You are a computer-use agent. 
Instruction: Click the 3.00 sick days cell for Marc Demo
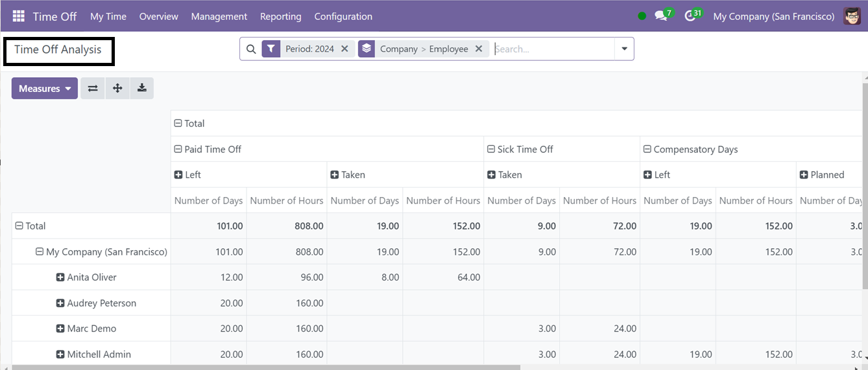click(522, 329)
